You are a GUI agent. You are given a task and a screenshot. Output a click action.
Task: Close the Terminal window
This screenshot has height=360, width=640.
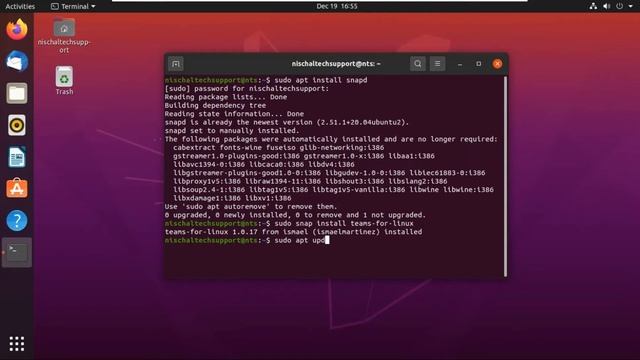coord(497,64)
